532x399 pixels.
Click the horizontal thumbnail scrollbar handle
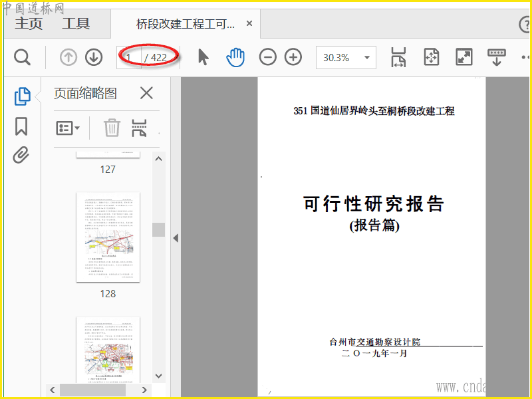(x=92, y=390)
